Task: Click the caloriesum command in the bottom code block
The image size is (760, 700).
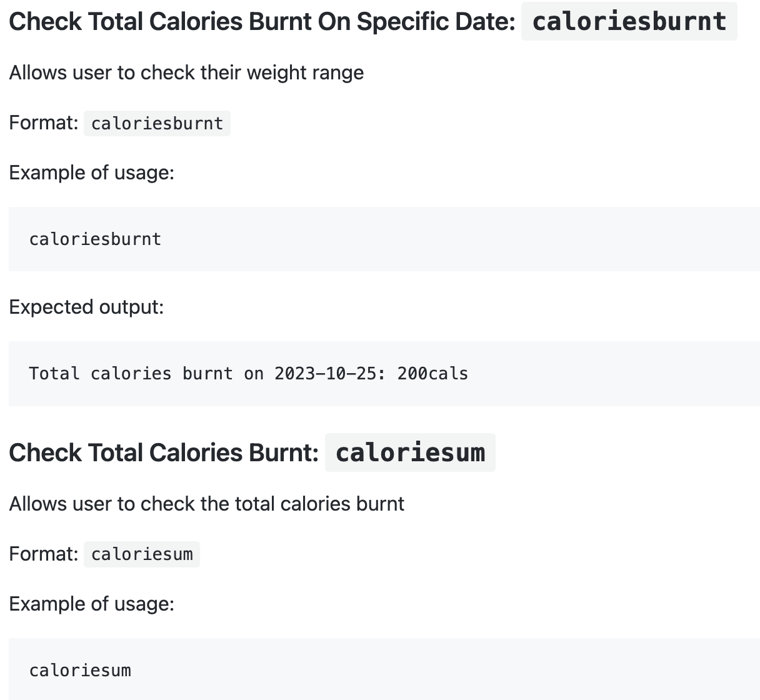Action: [80, 670]
